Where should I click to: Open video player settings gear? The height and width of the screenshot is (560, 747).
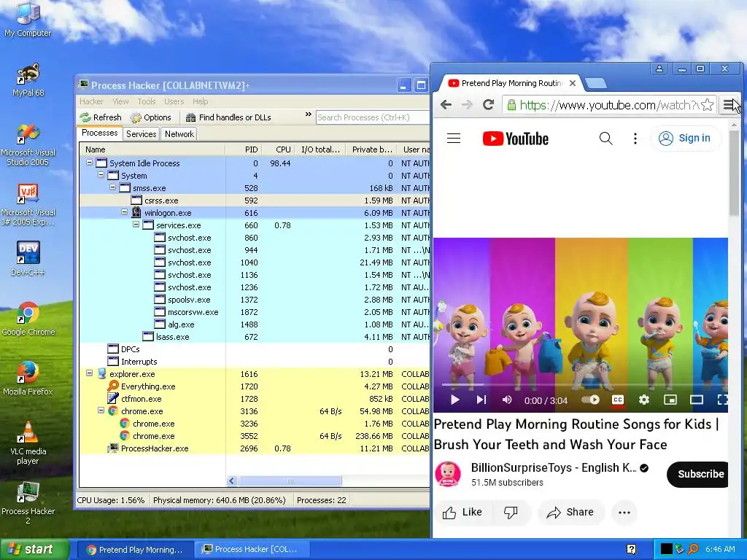click(x=644, y=400)
